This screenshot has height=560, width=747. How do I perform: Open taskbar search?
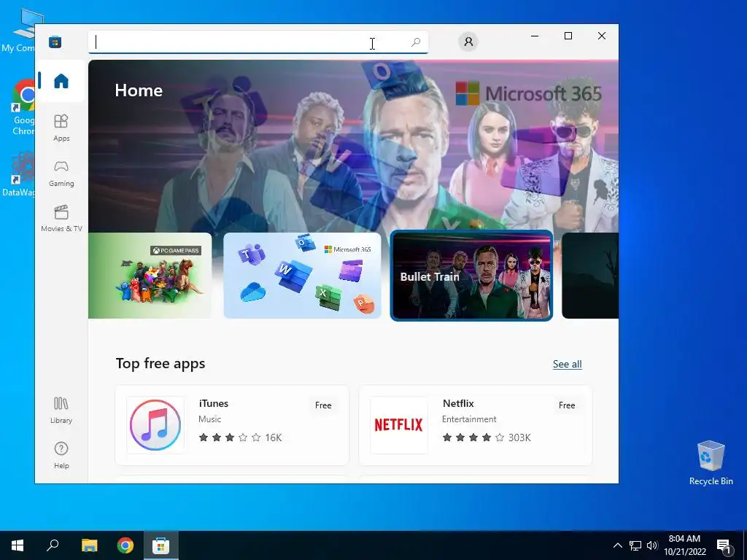coord(53,545)
